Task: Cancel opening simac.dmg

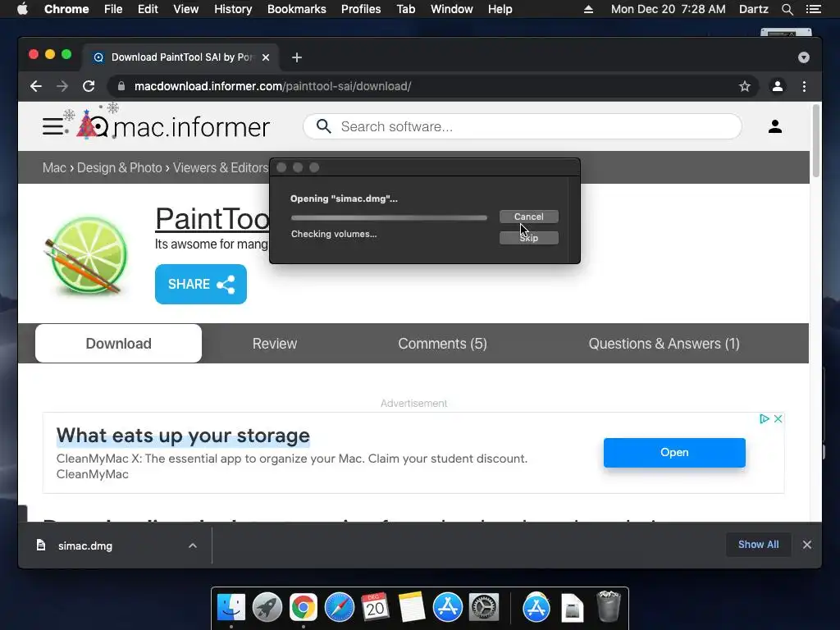Action: (529, 217)
